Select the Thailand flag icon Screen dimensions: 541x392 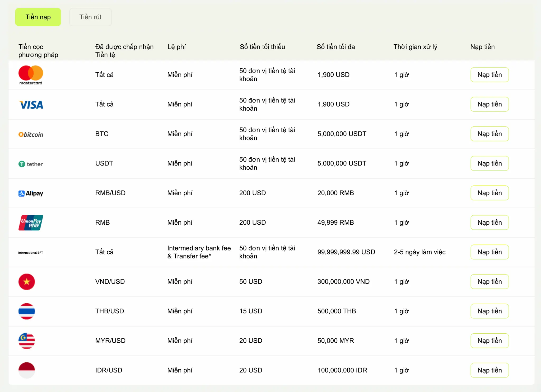[x=27, y=311]
